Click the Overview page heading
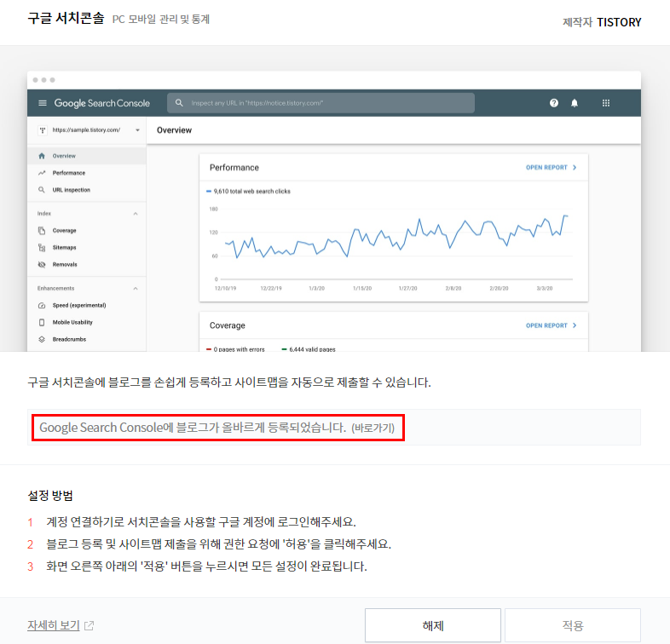 (x=175, y=130)
